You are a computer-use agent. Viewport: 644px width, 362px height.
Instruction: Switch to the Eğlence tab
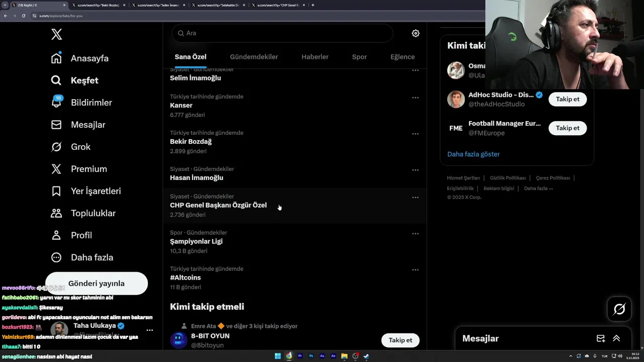pos(403,57)
